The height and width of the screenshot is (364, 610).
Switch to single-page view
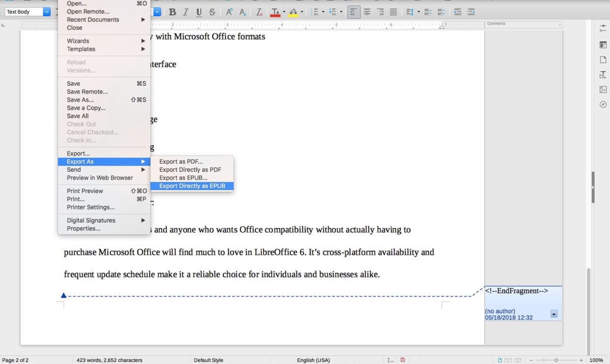pos(500,360)
